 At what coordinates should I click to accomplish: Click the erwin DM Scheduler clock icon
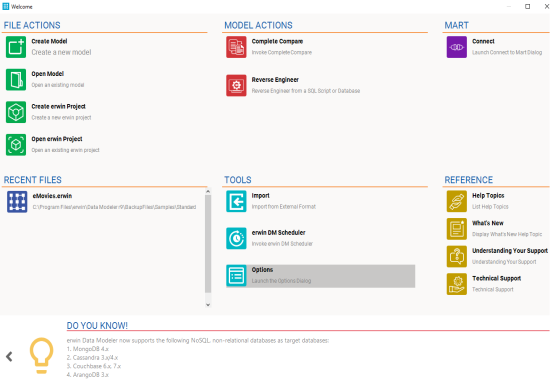pyautogui.click(x=236, y=238)
